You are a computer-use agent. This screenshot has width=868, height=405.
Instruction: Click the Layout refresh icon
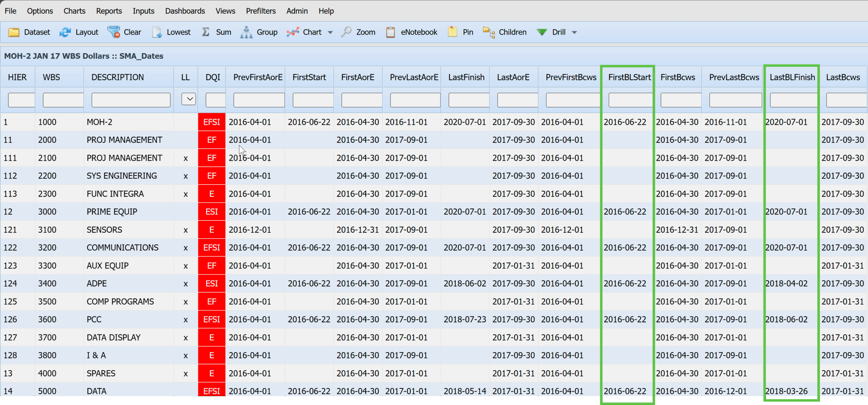(65, 32)
